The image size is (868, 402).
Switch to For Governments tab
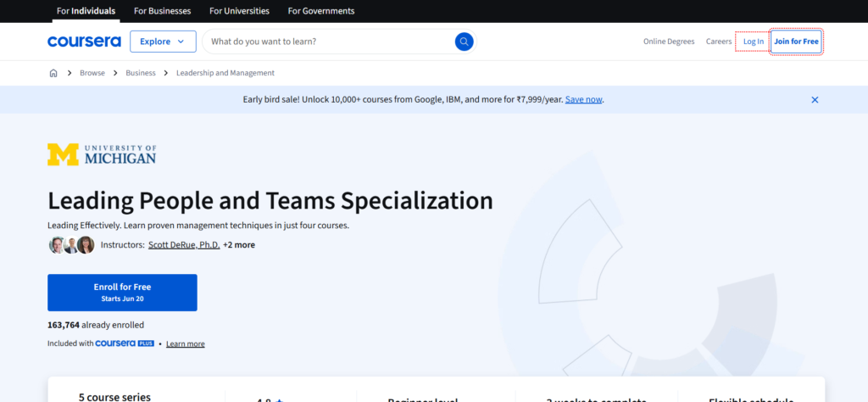point(321,11)
